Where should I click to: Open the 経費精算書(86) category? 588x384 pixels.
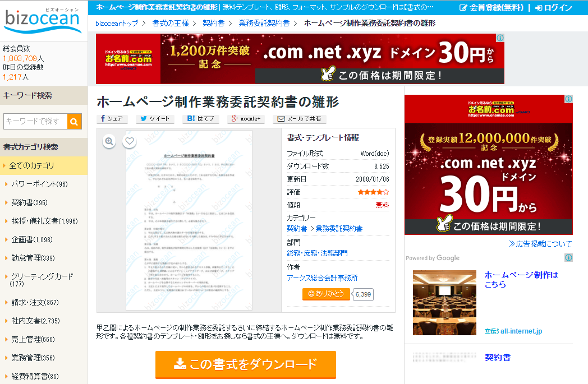tap(35, 376)
